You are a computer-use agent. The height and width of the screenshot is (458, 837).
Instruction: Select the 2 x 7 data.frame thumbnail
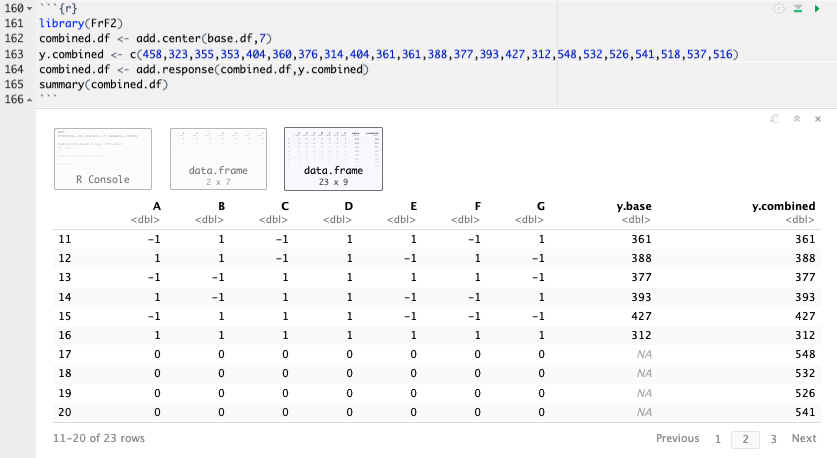pos(218,158)
